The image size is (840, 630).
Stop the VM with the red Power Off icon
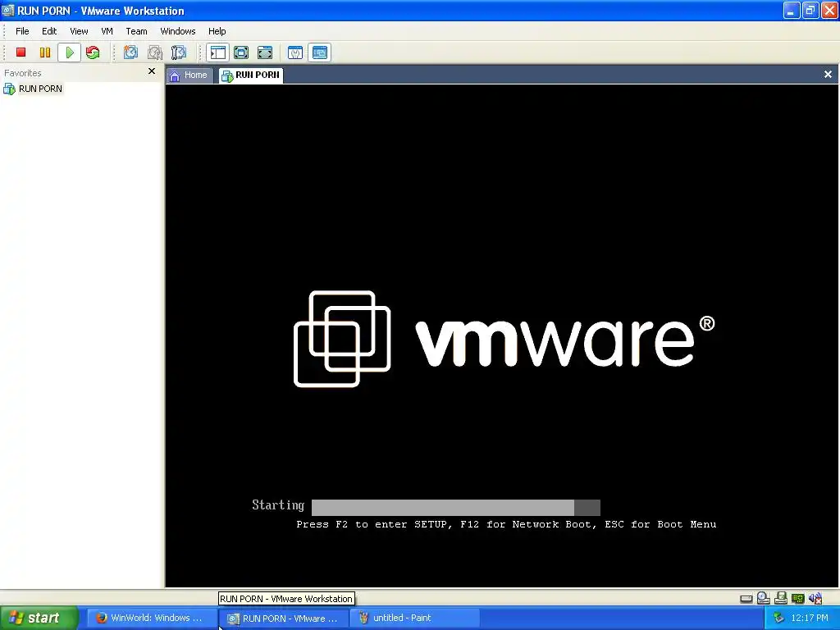click(21, 52)
